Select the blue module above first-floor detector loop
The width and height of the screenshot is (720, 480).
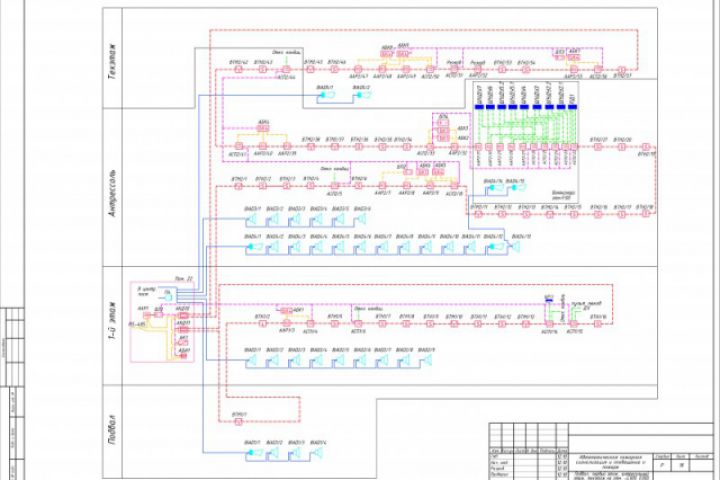pos(549,300)
